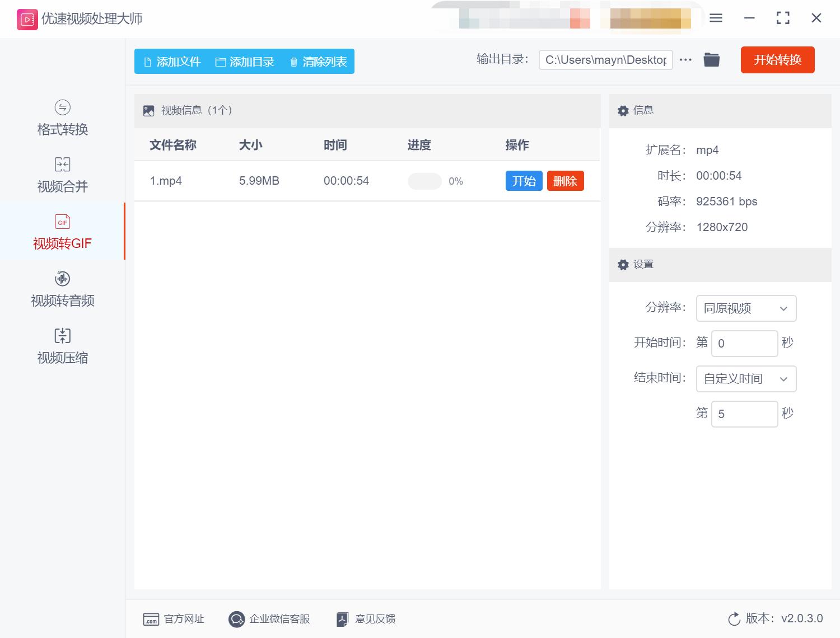Click 清除列表 to clear the list
840x638 pixels.
point(317,62)
